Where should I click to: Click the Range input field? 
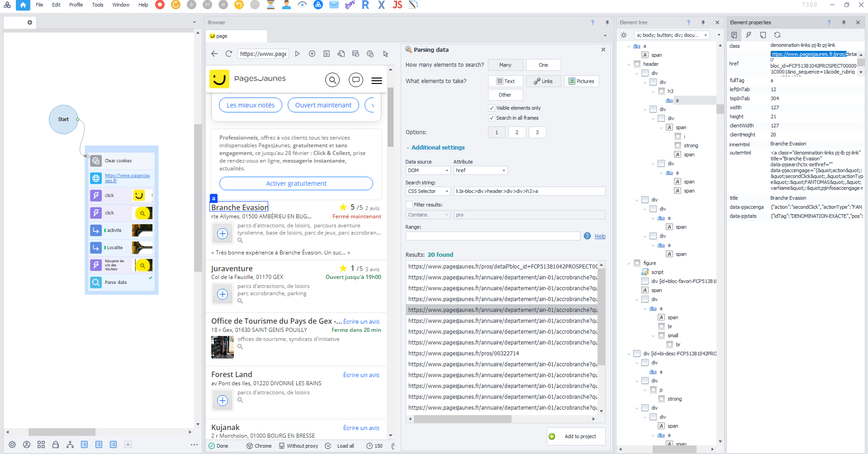pyautogui.click(x=493, y=236)
